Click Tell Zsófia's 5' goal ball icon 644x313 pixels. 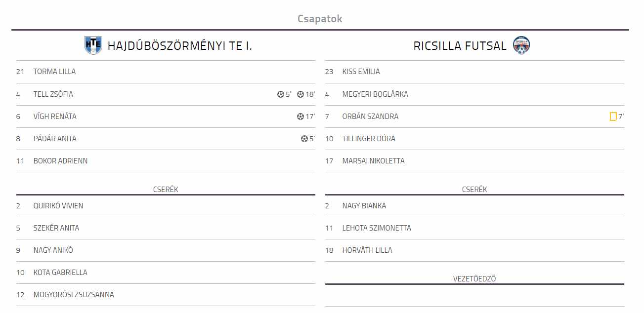281,94
